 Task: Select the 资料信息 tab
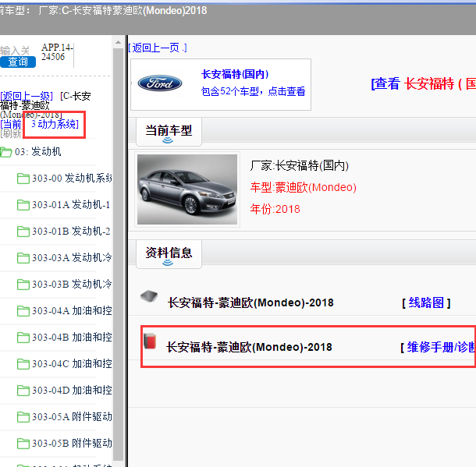coord(169,254)
